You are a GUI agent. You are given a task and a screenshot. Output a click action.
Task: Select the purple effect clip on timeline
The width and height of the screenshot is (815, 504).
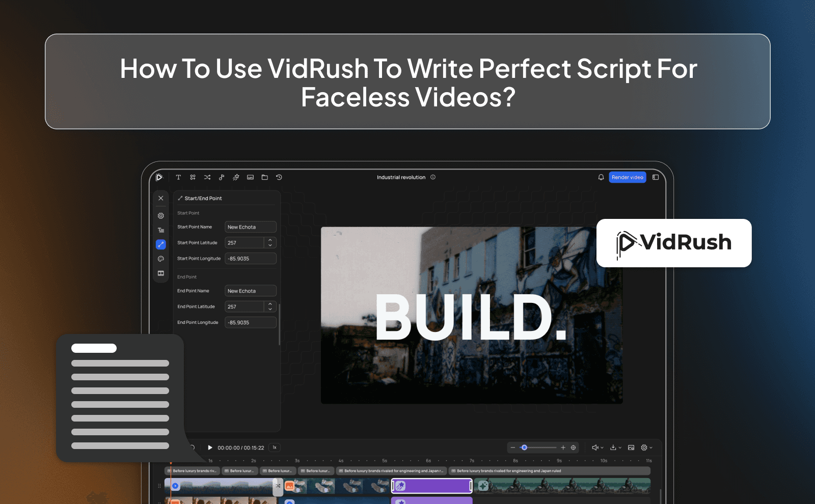(432, 486)
